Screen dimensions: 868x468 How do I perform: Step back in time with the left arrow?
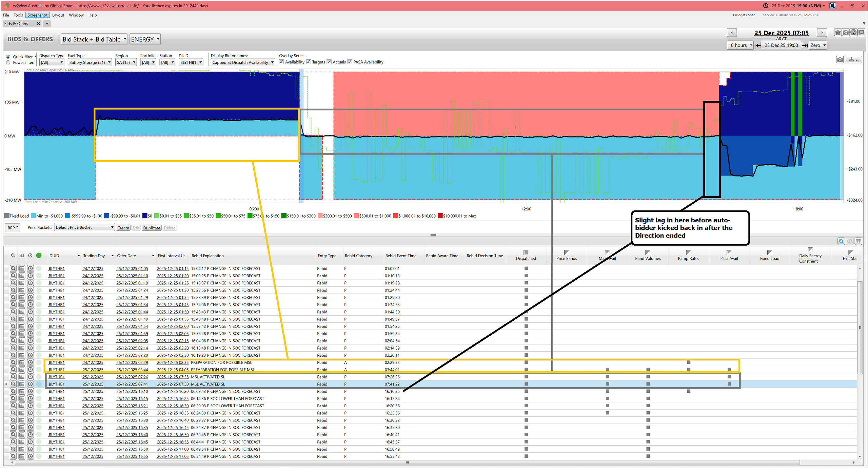coord(732,33)
